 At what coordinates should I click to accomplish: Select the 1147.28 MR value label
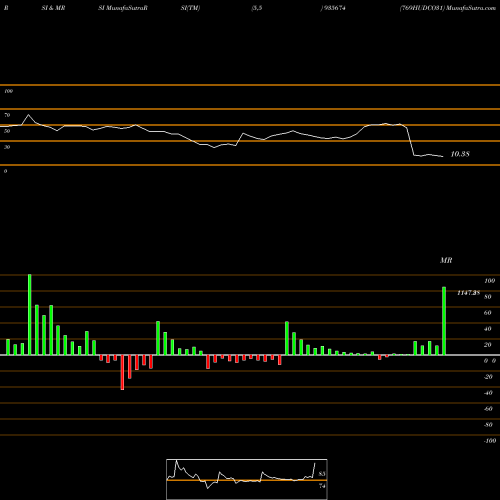[x=468, y=293]
